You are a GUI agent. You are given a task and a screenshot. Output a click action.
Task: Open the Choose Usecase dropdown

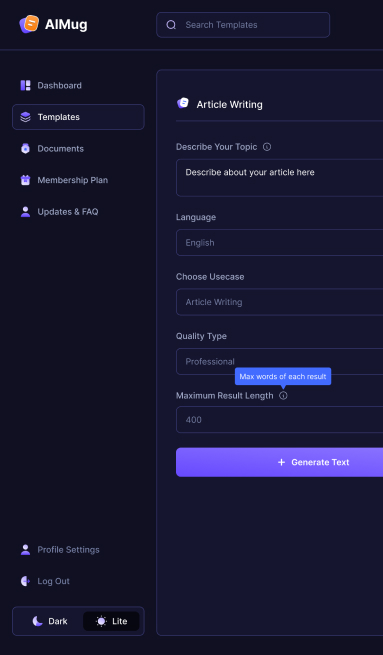(279, 302)
